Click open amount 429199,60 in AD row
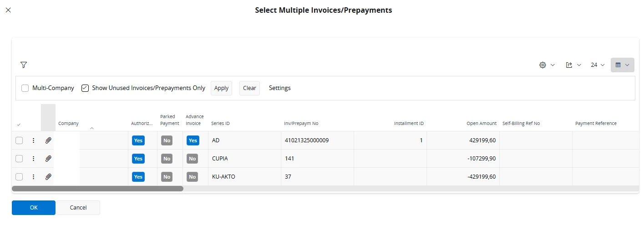 [x=482, y=140]
